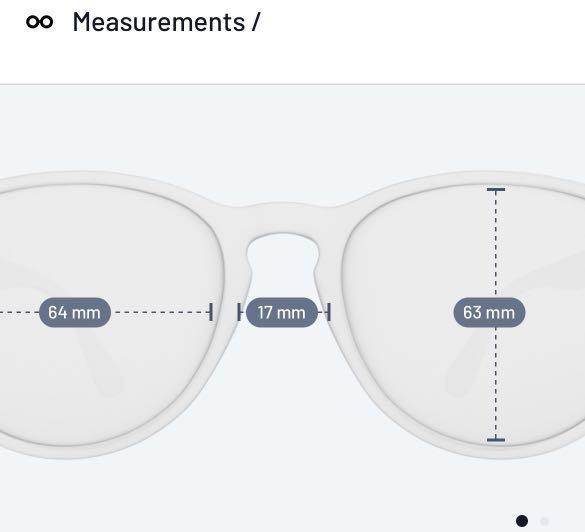Select the 17 mm bridge width label
Image resolution: width=585 pixels, height=532 pixels.
[282, 312]
